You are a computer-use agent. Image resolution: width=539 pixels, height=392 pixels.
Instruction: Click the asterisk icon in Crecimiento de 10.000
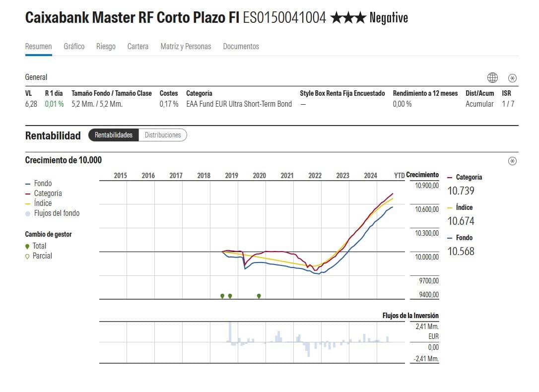tap(512, 161)
